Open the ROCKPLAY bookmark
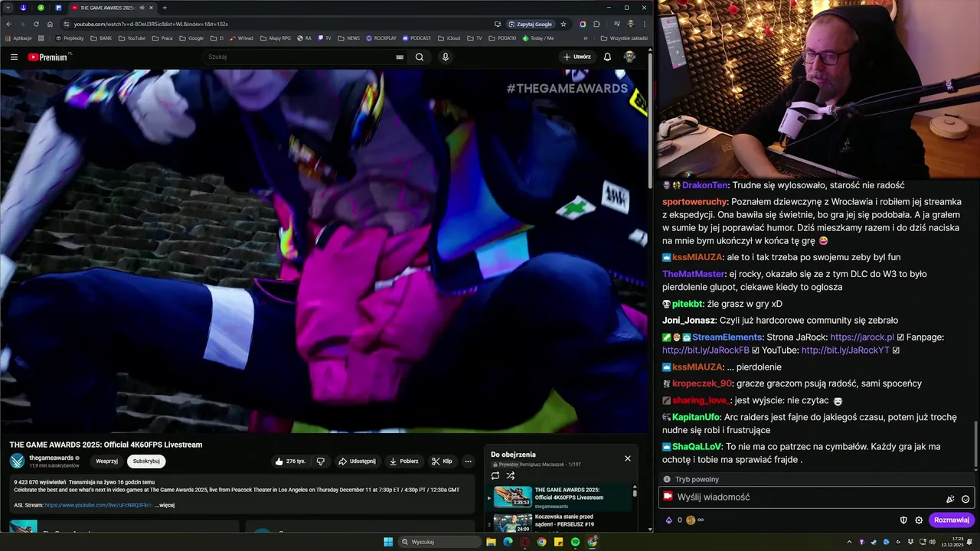This screenshot has height=551, width=980. click(x=381, y=37)
